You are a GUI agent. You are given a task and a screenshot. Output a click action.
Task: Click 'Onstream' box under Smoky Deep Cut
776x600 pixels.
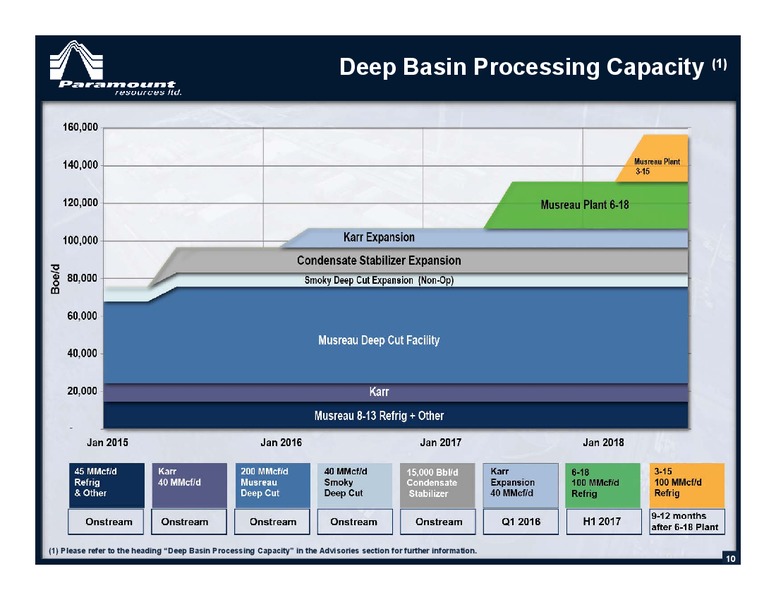tap(355, 522)
